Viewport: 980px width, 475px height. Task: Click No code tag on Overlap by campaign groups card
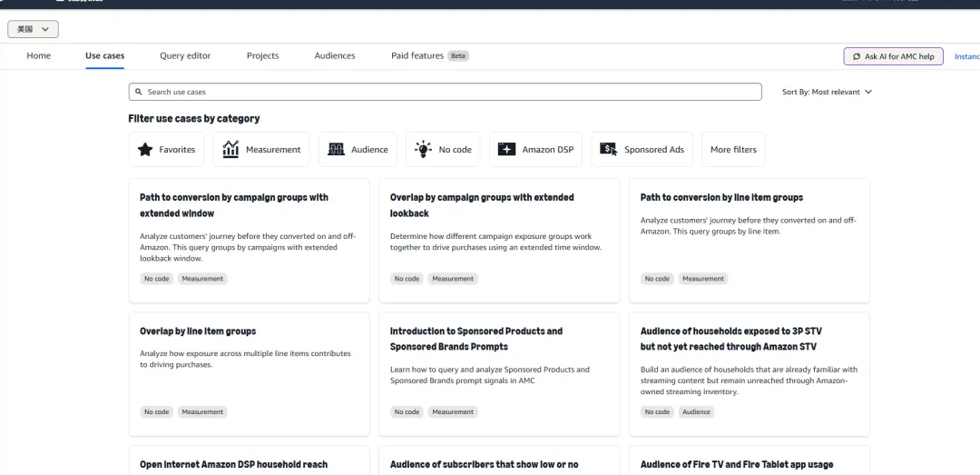coord(407,279)
